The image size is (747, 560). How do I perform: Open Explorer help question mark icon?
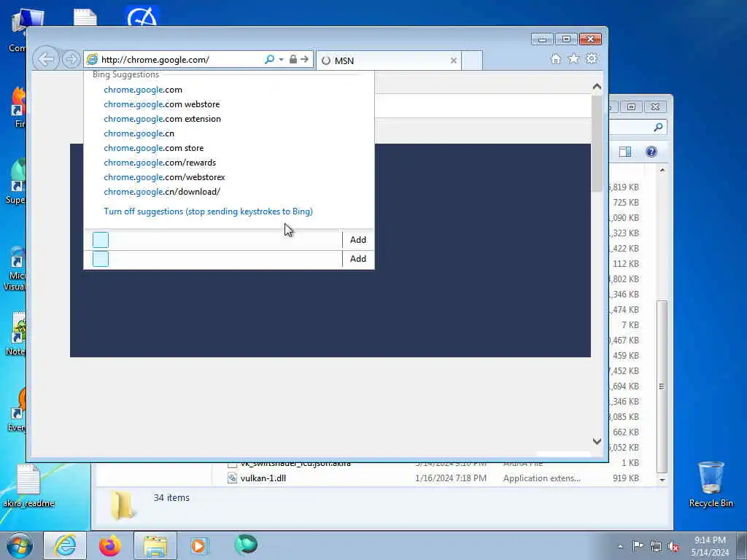tap(651, 152)
